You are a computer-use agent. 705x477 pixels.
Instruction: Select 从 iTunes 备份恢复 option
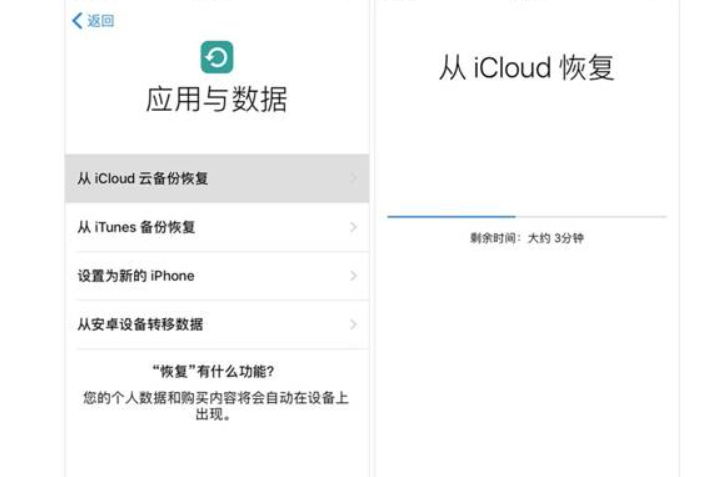point(217,227)
